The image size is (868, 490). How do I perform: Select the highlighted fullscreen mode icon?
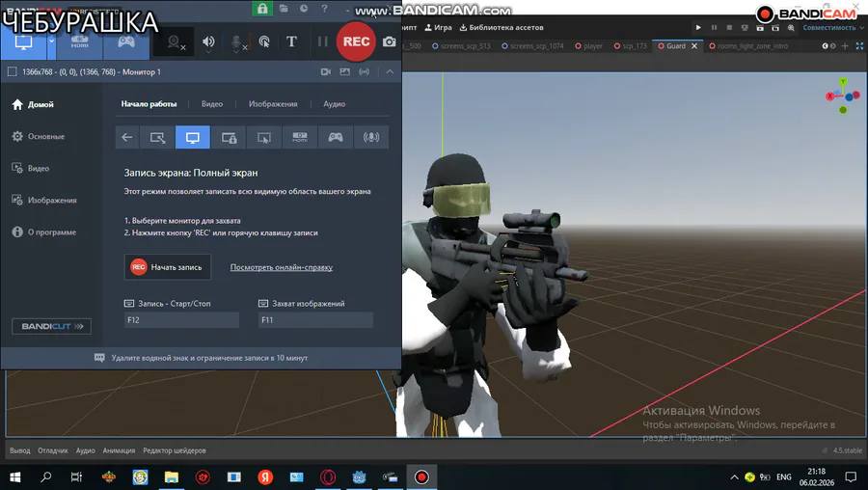[x=193, y=137]
